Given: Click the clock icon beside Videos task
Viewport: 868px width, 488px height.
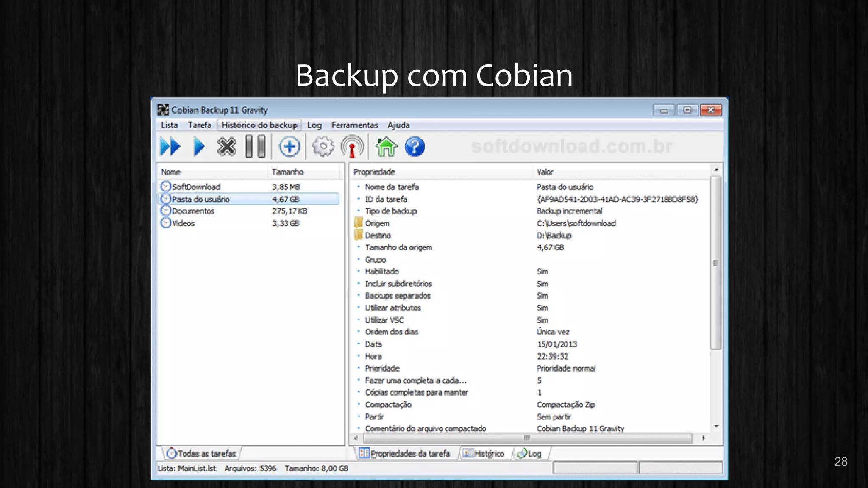Looking at the screenshot, I should 166,223.
